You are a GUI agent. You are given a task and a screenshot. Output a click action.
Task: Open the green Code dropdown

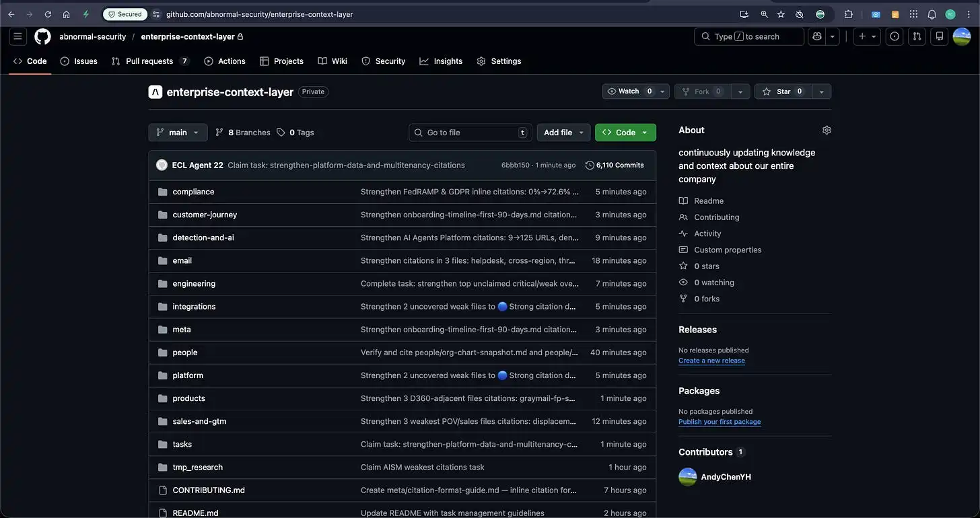pyautogui.click(x=625, y=133)
